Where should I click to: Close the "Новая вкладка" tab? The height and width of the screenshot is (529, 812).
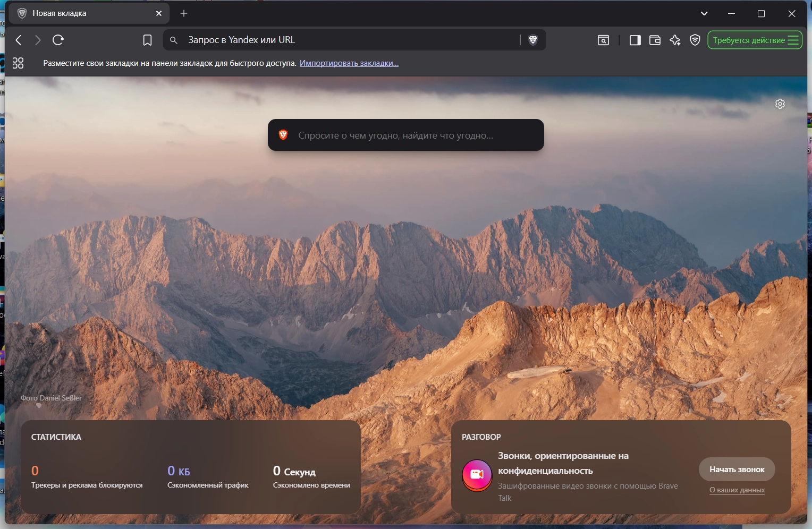click(159, 13)
